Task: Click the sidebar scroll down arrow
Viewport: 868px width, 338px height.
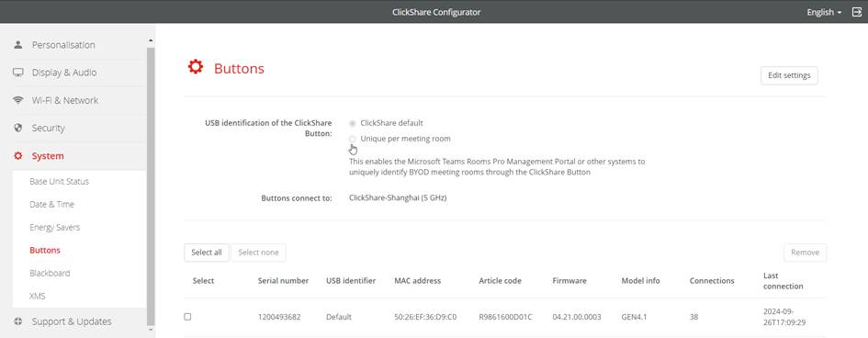Action: coord(151,330)
